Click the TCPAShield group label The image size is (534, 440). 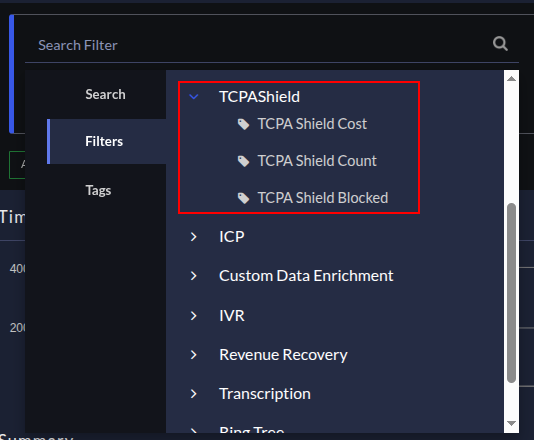[260, 97]
